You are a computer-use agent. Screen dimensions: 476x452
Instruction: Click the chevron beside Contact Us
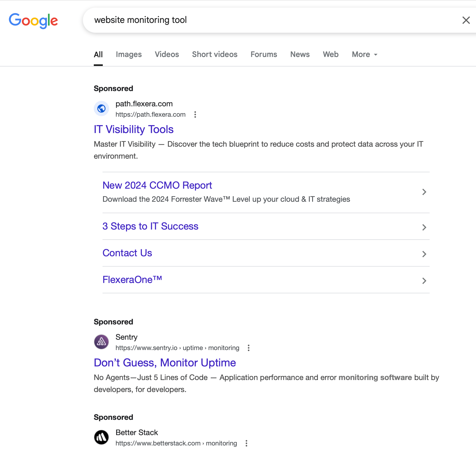tap(424, 254)
